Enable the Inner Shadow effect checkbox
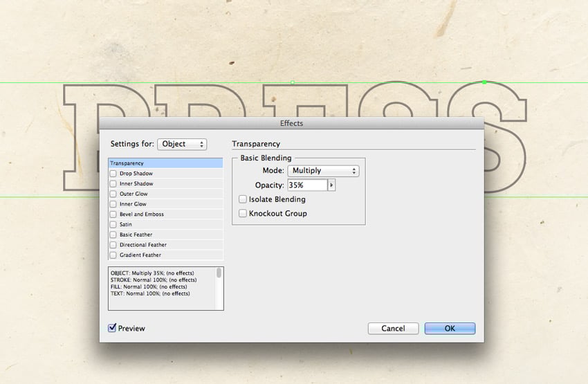The image size is (588, 384). click(113, 184)
